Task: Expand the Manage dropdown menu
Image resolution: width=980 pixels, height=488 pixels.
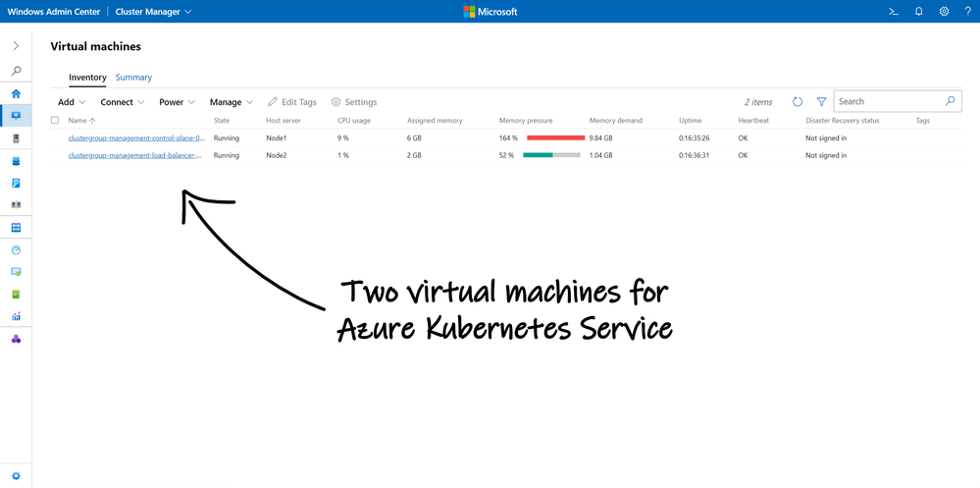Action: pyautogui.click(x=232, y=102)
